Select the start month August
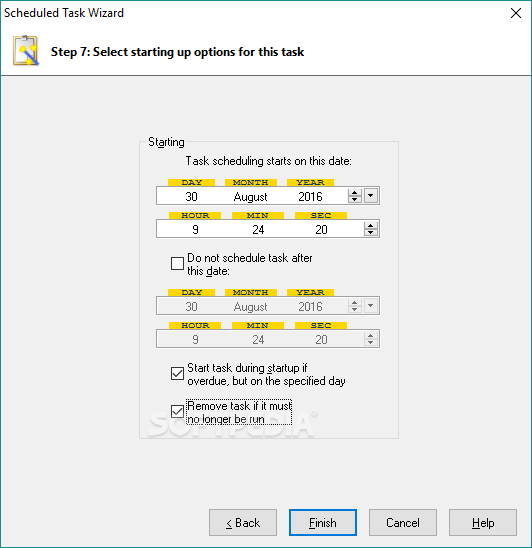Viewport: 532px width, 548px height. 250,197
